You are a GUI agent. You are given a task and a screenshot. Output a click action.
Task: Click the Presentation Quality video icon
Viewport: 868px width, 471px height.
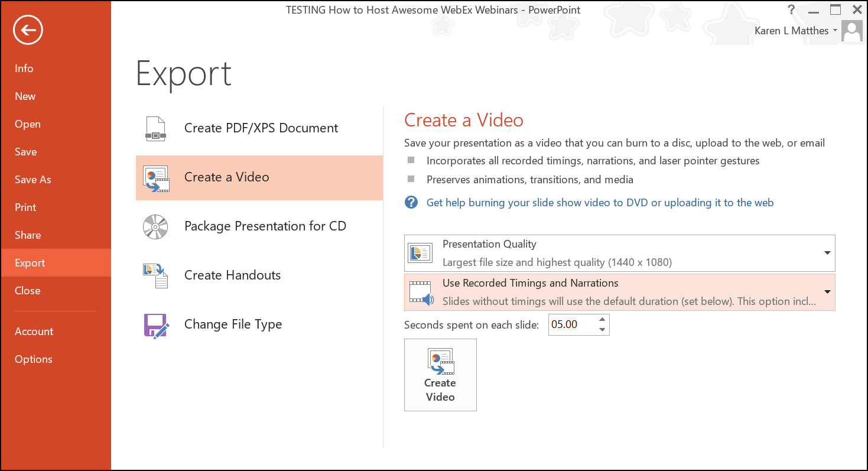(420, 252)
